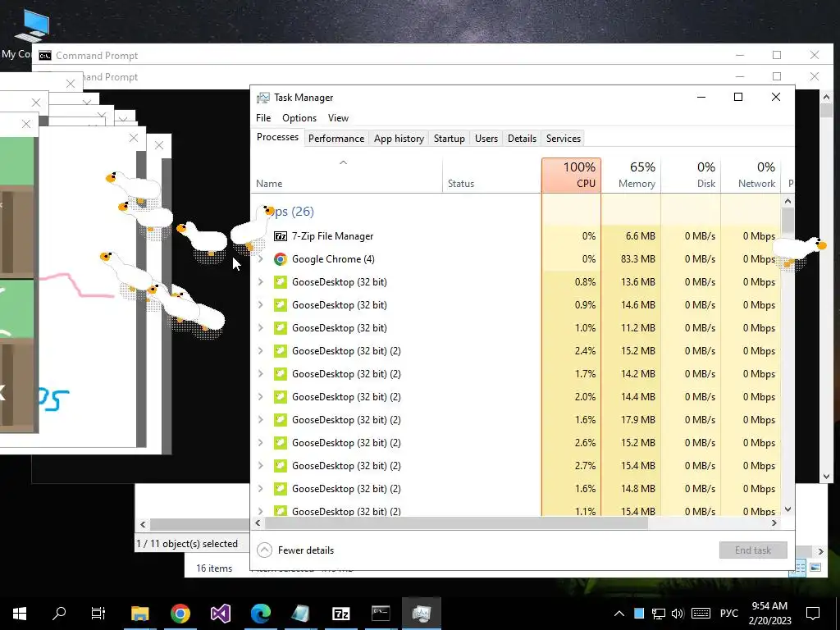840x630 pixels.
Task: Switch to the Startup tab
Action: coord(449,138)
